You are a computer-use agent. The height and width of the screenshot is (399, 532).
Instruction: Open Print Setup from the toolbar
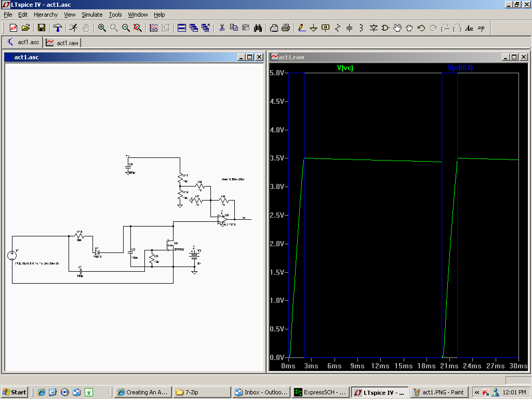[x=274, y=28]
